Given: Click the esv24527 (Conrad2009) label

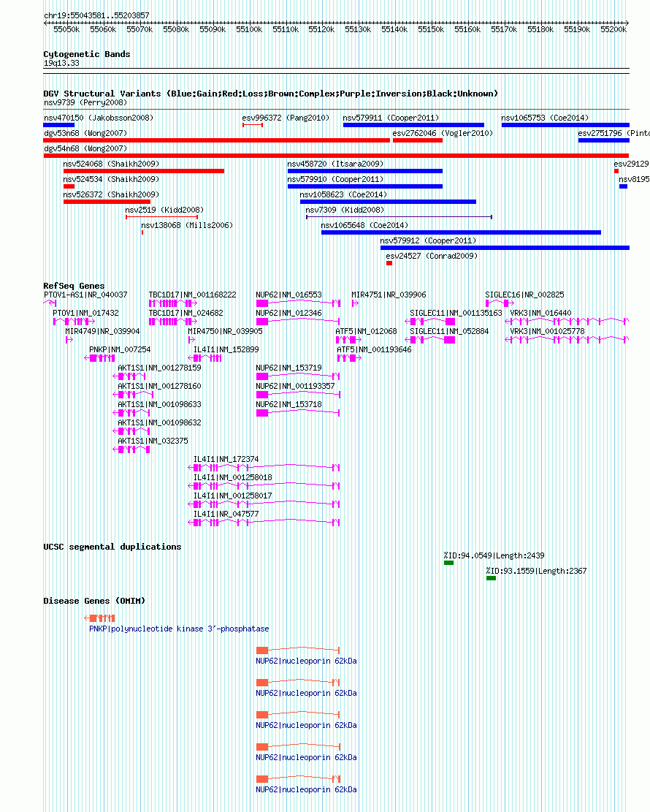Looking at the screenshot, I should pos(432,256).
